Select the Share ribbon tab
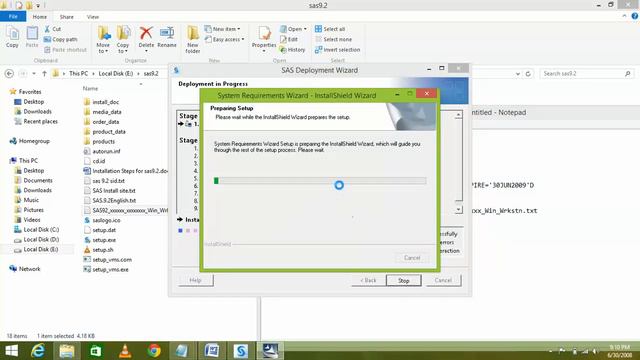The width and height of the screenshot is (640, 360). point(67,17)
